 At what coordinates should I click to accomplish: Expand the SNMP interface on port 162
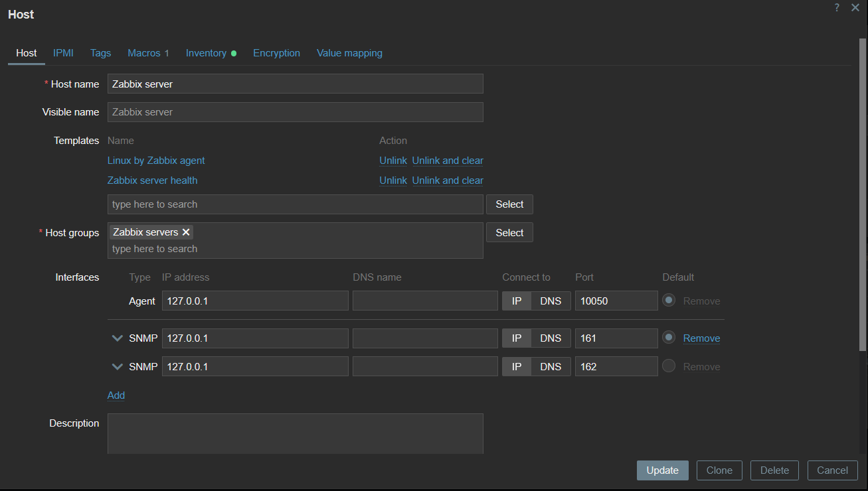[118, 367]
